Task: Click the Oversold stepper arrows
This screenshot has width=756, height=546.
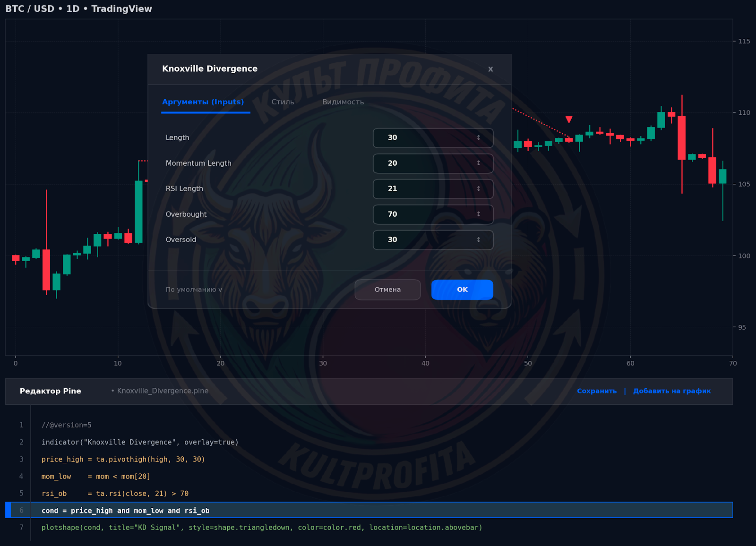Action: [x=478, y=239]
